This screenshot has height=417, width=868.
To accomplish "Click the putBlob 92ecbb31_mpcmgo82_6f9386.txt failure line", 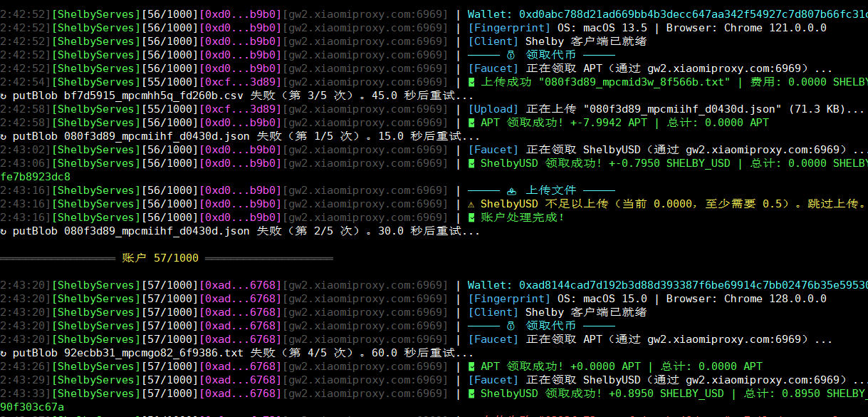I will tap(237, 353).
